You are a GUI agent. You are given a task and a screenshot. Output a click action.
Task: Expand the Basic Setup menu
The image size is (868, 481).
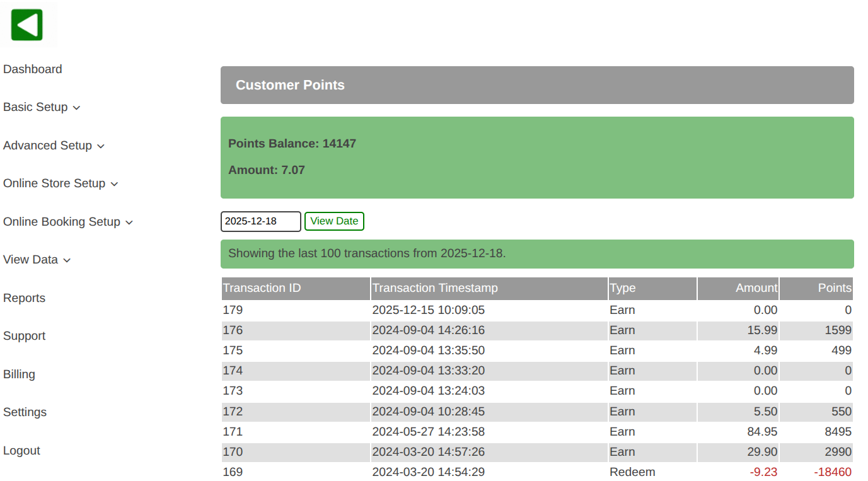42,107
